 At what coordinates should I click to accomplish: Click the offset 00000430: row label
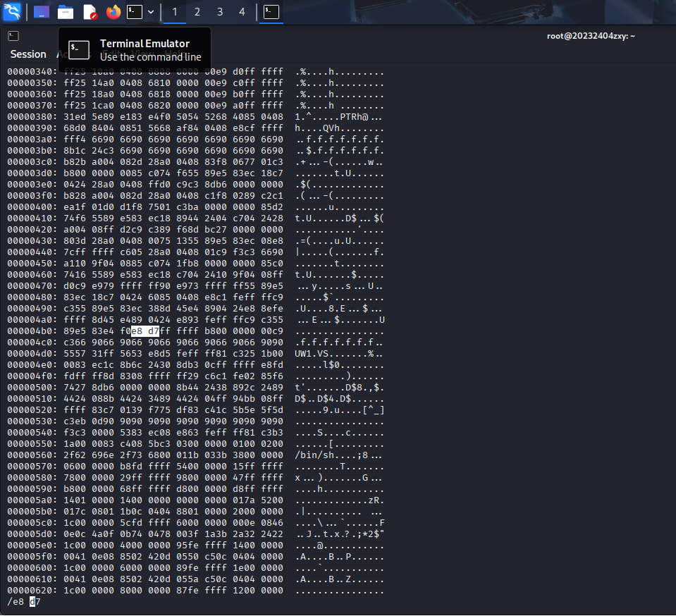coord(32,240)
